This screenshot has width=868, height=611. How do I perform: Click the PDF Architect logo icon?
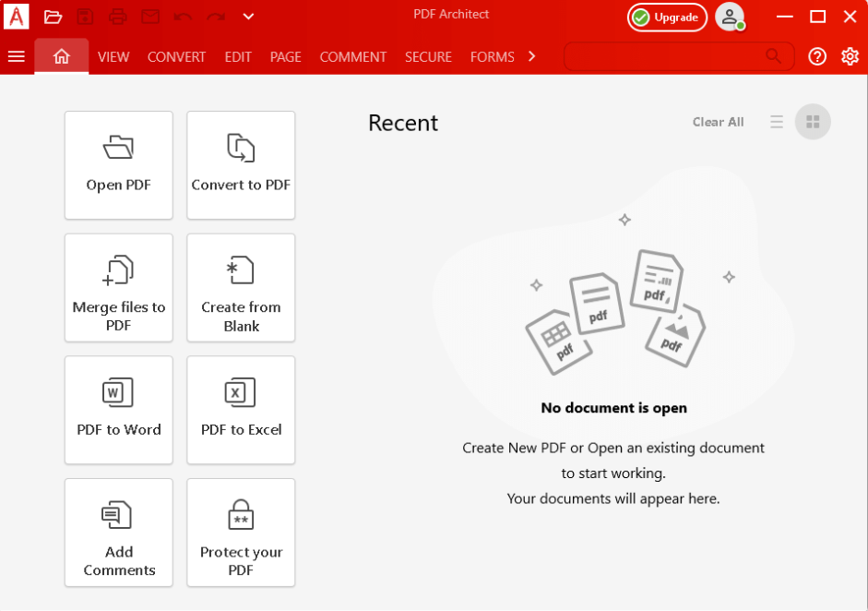pyautogui.click(x=16, y=16)
